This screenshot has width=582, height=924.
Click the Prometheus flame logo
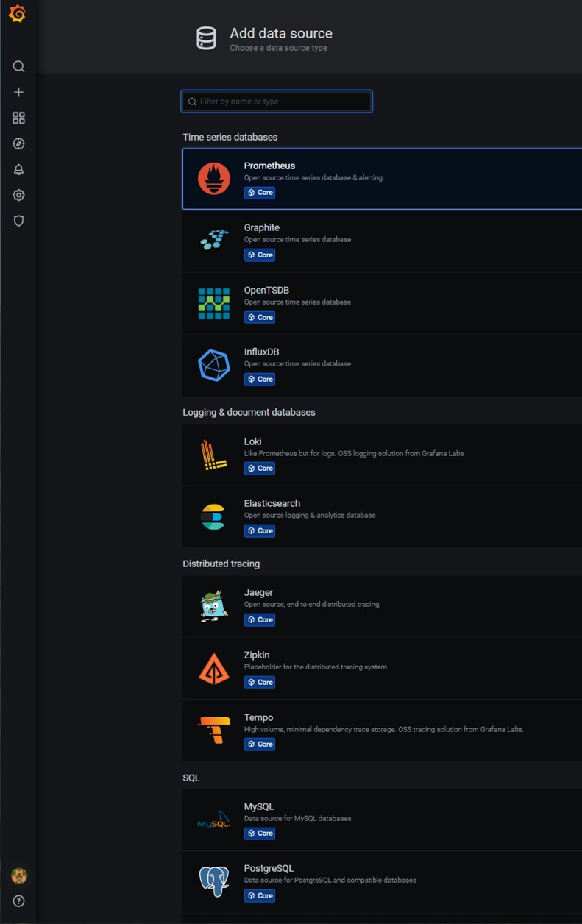pyautogui.click(x=214, y=179)
